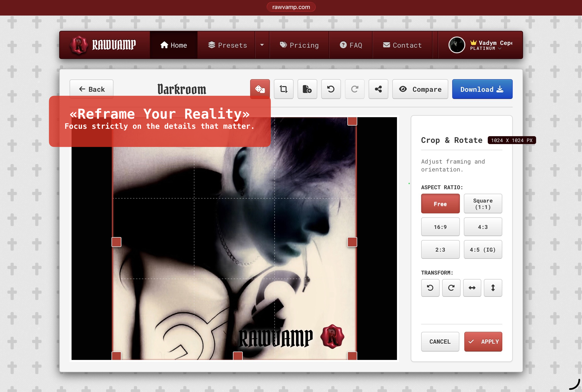Select the crop tool in the toolbar
Screen dimensions: 582x392
point(283,89)
